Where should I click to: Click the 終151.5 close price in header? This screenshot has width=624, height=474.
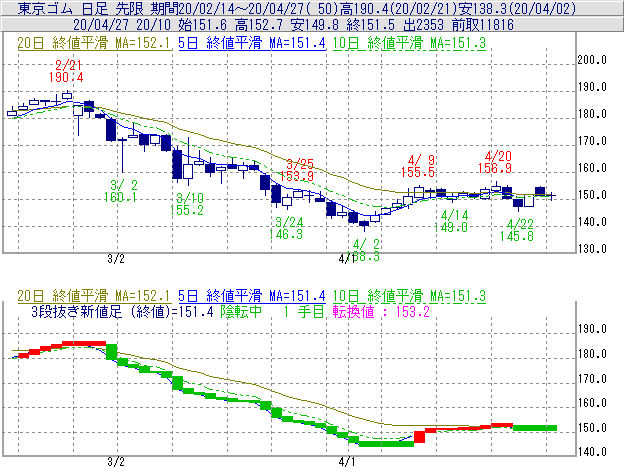coord(370,25)
